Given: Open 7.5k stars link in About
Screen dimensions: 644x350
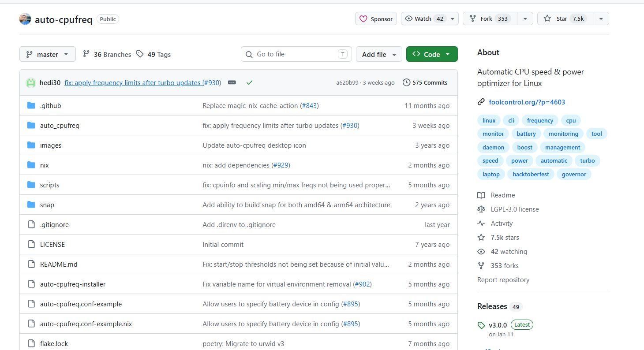Looking at the screenshot, I should (x=499, y=237).
